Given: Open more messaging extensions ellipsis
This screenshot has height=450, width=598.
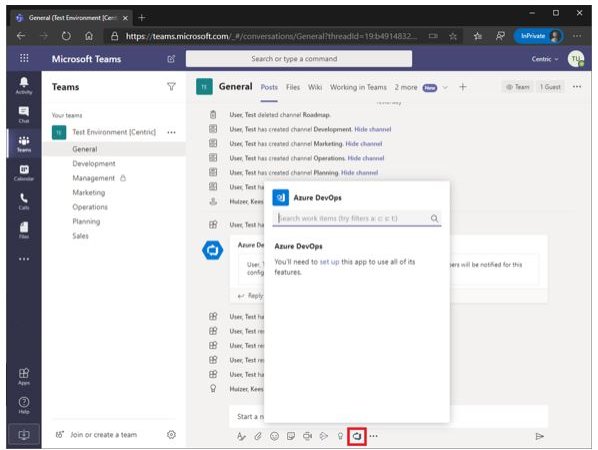Looking at the screenshot, I should click(x=374, y=436).
